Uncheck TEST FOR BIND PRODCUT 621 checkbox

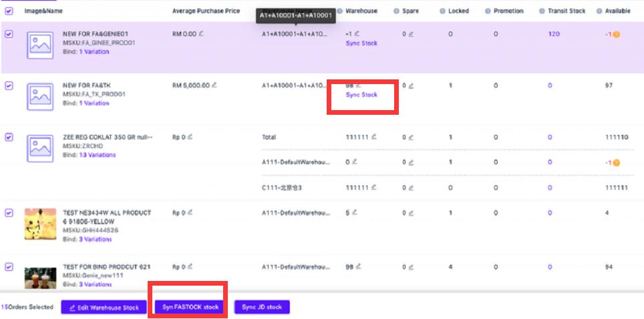pos(9,266)
